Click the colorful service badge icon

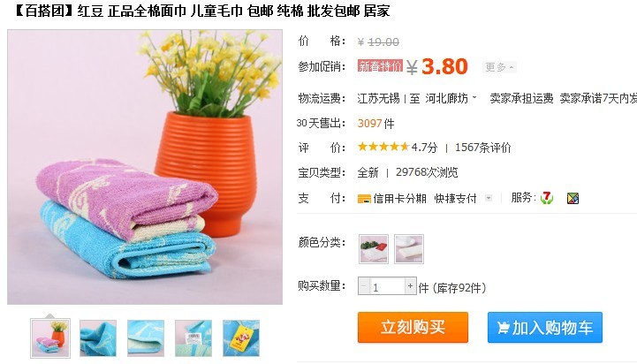[573, 198]
